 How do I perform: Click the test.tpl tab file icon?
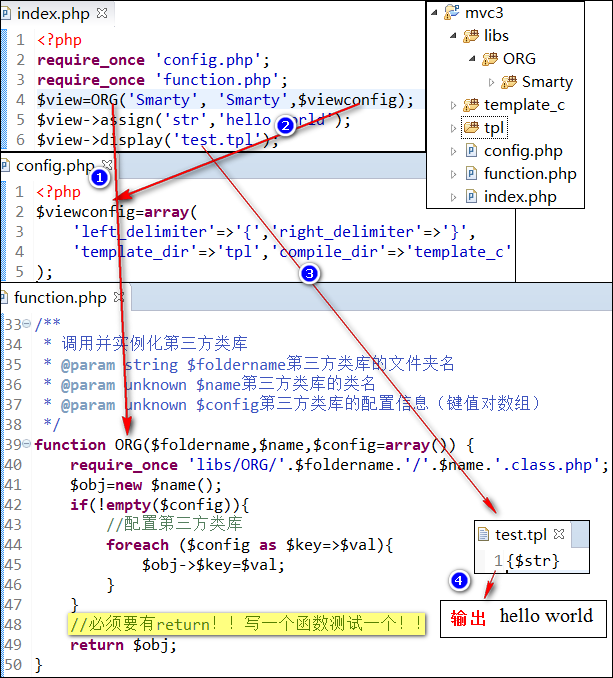point(483,534)
